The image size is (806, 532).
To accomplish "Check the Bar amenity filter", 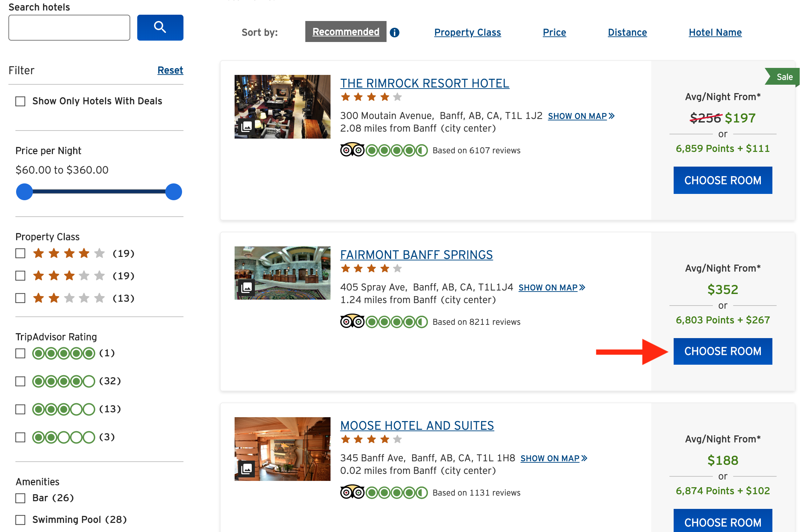I will coord(20,498).
